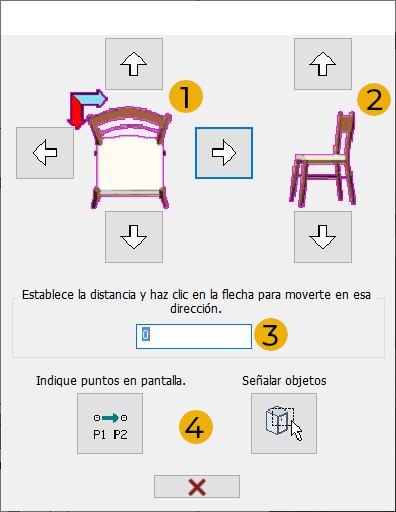Click the yellow number 3 badge
Screen dimensions: 396x512
point(271,334)
